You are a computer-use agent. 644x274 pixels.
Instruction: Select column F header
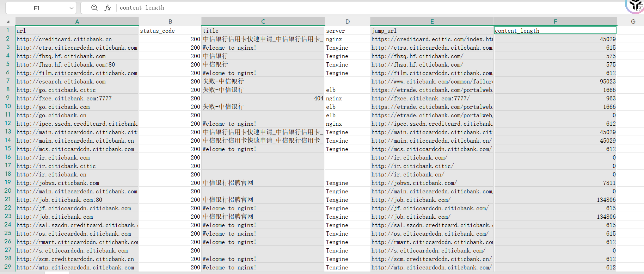pyautogui.click(x=555, y=21)
